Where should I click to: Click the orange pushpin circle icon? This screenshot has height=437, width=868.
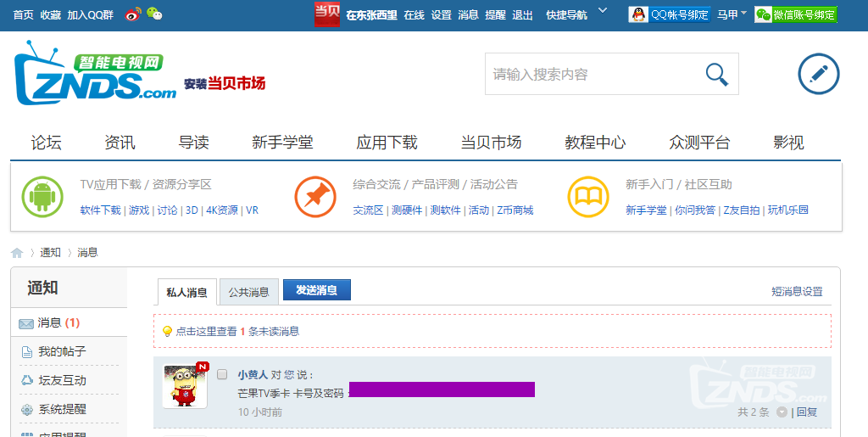click(x=315, y=197)
